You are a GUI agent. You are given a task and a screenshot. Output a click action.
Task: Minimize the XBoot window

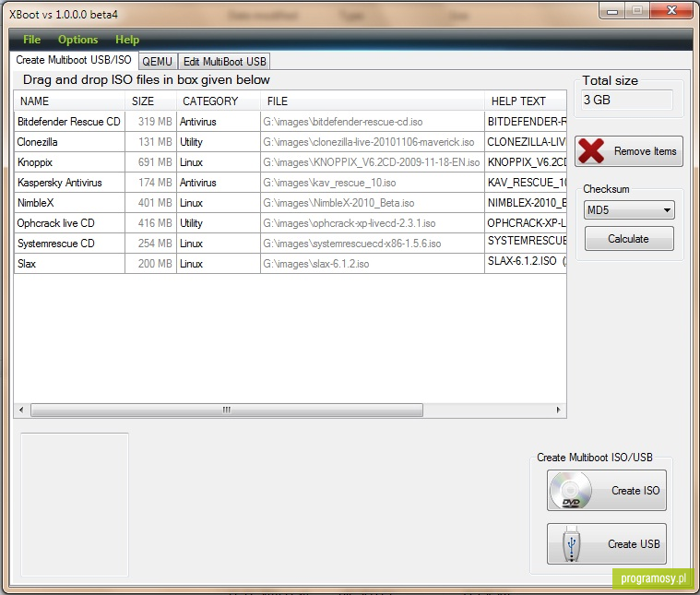[612, 11]
